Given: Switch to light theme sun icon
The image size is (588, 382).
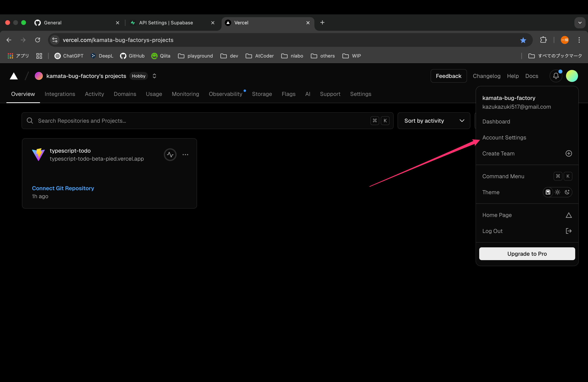Looking at the screenshot, I should [557, 192].
